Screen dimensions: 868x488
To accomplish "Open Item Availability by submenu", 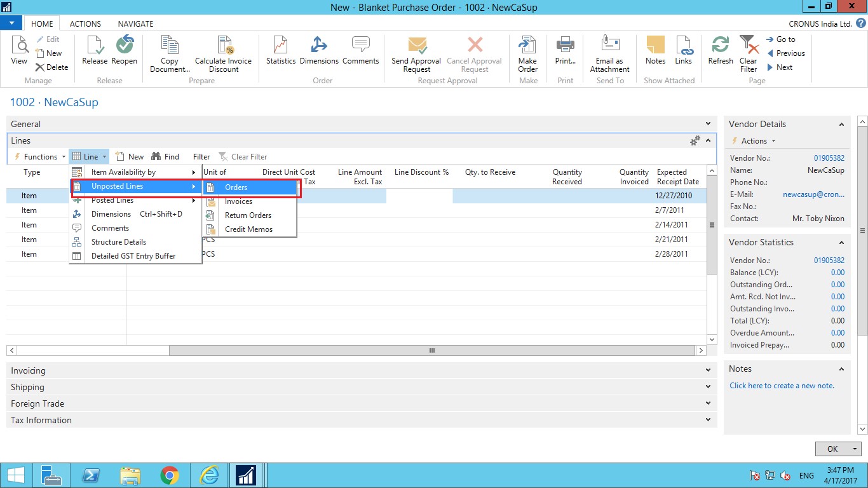I will pos(135,172).
